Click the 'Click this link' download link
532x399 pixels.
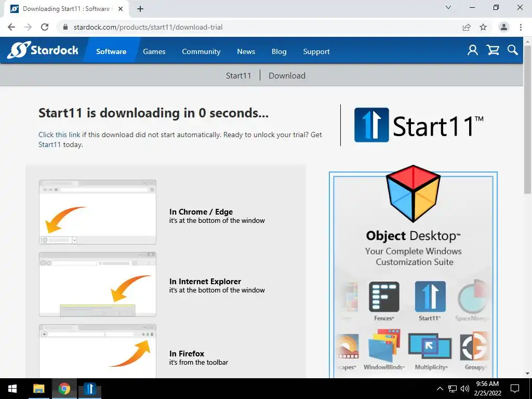click(59, 135)
